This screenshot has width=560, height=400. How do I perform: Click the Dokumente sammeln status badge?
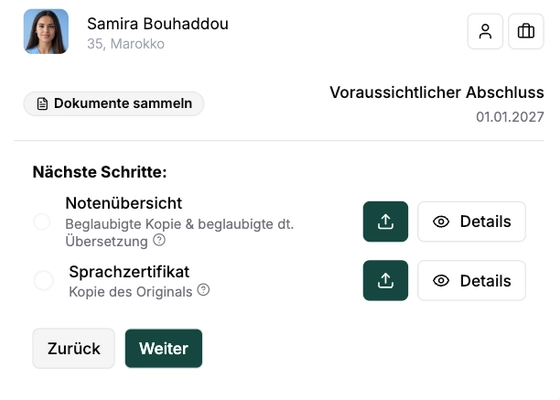coord(114,104)
